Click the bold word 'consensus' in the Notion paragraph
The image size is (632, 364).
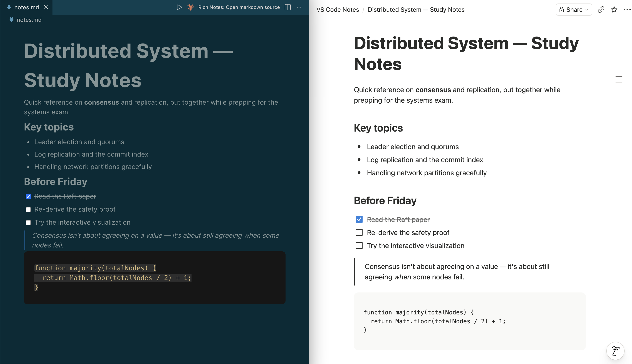click(x=433, y=90)
